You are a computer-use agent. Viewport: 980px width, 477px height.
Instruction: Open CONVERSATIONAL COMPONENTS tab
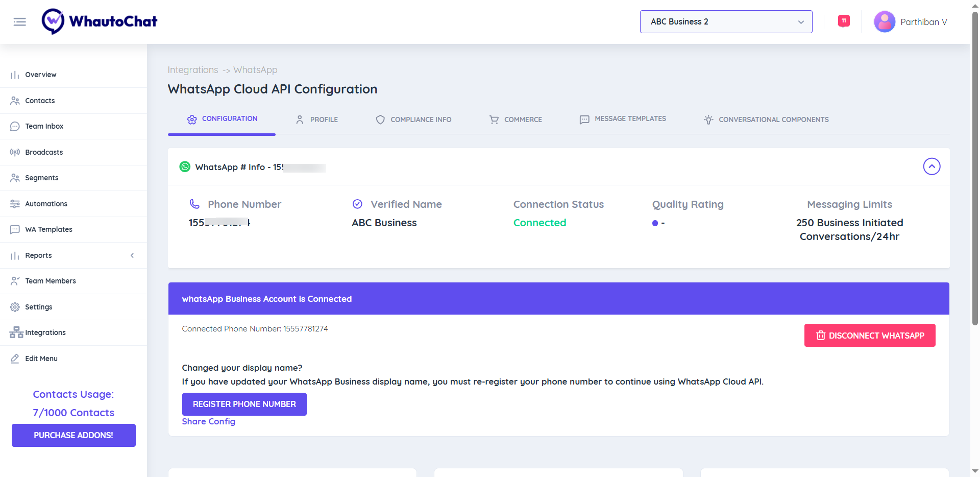tap(766, 120)
